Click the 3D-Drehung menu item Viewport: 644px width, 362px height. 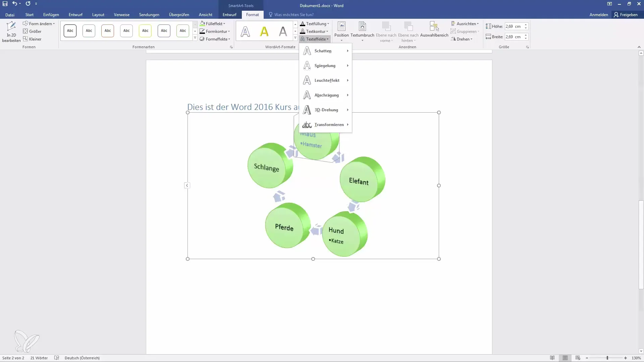(x=326, y=110)
